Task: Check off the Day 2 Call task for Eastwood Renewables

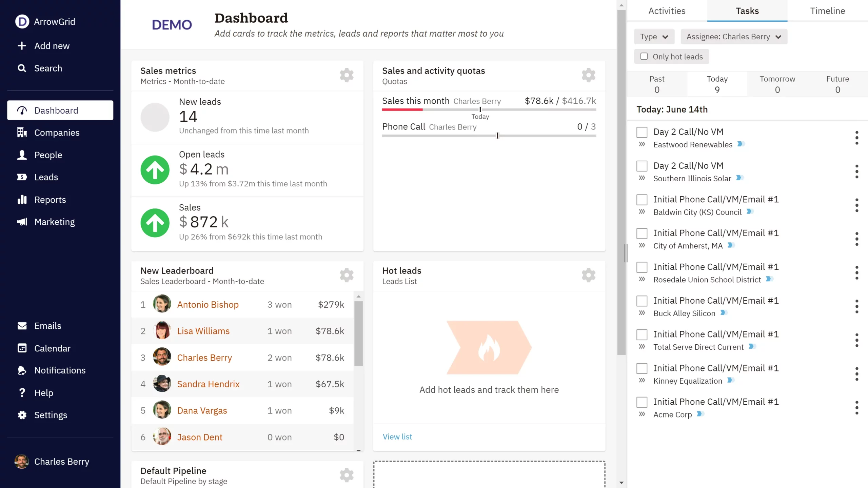Action: (642, 132)
